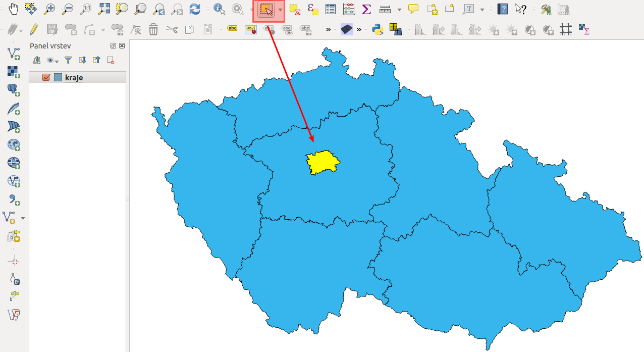Image resolution: width=644 pixels, height=352 pixels.
Task: Open Measure tool dropdown arrow
Action: tap(399, 9)
